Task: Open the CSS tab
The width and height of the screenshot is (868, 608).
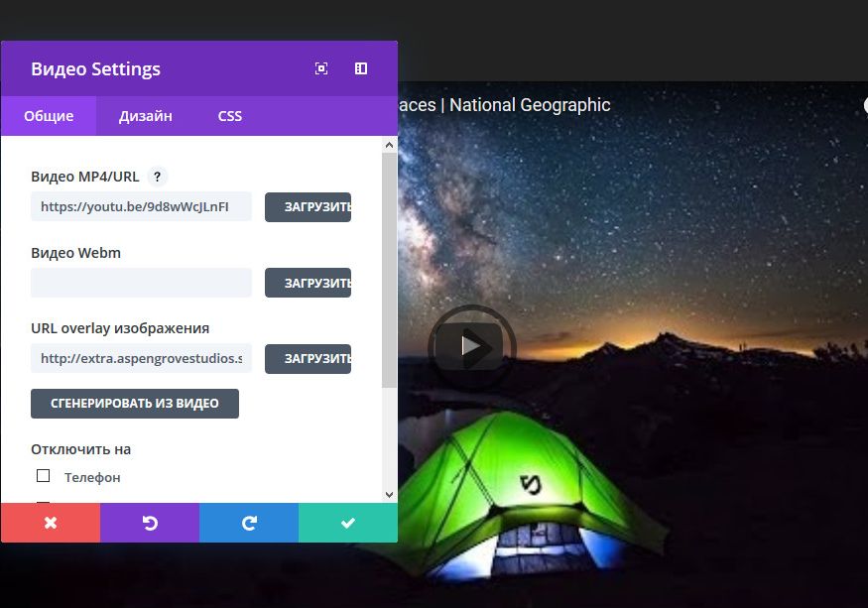Action: coord(229,116)
